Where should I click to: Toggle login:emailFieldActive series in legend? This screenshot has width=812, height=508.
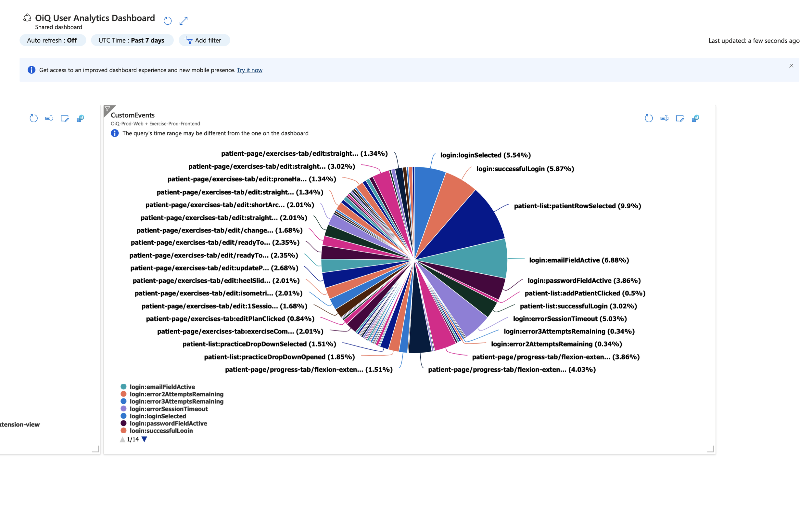(162, 387)
